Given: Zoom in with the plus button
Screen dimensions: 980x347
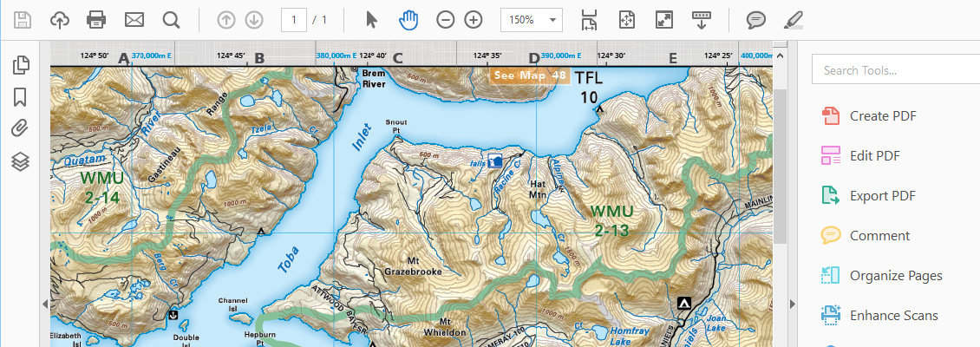Looking at the screenshot, I should [x=473, y=19].
